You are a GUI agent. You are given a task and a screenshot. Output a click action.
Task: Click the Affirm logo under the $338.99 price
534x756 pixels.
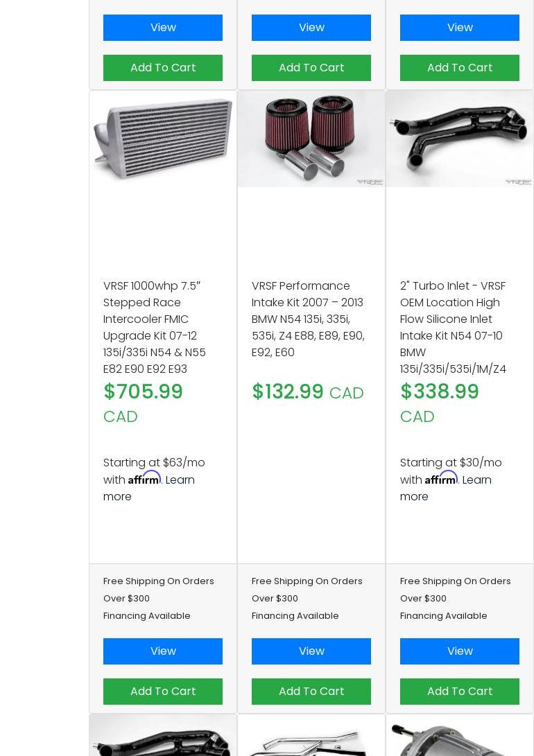[441, 478]
